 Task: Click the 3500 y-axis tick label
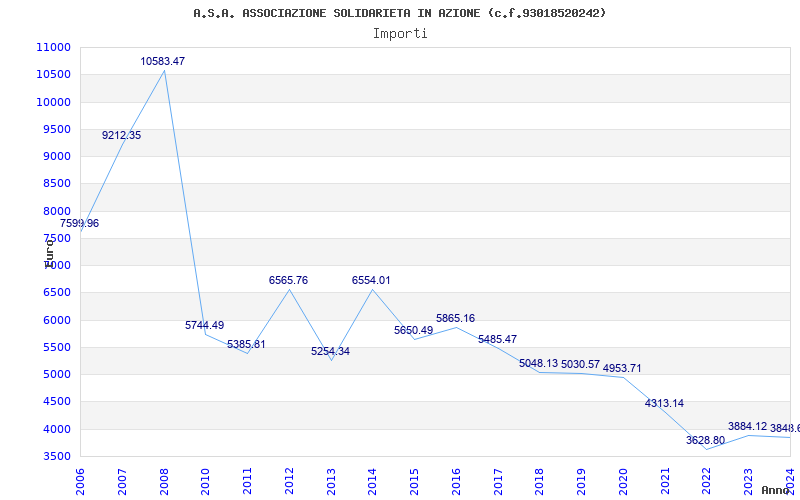click(56, 457)
